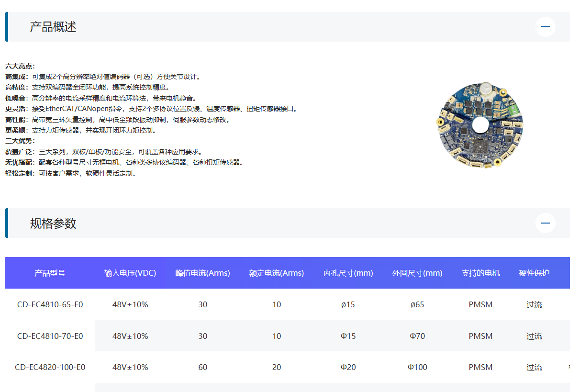Select the 产品型号 column header
This screenshot has height=392, width=579.
point(50,273)
